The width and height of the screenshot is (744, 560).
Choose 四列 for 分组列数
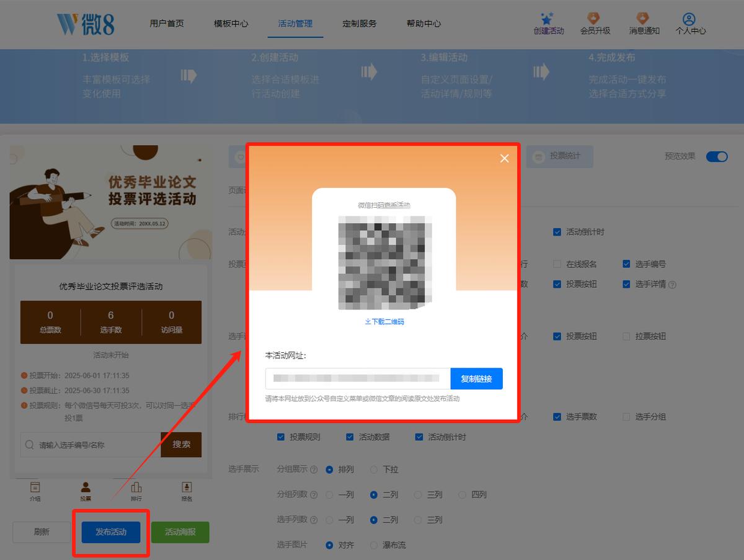point(462,495)
